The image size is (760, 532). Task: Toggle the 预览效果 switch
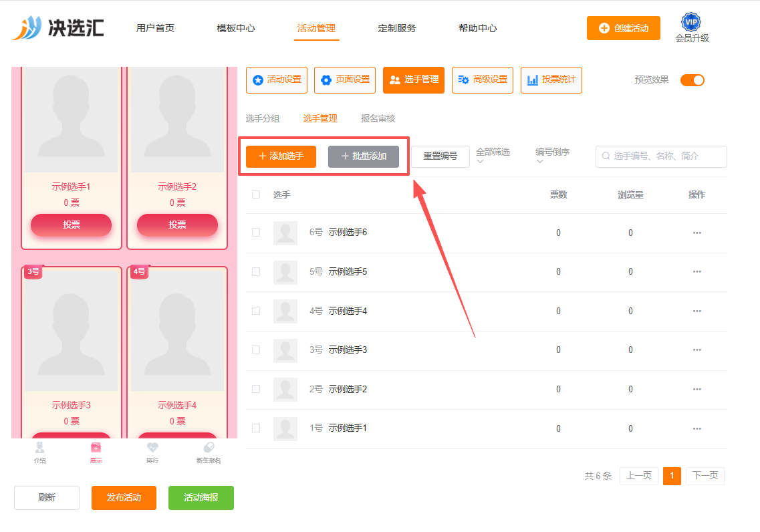[x=692, y=80]
